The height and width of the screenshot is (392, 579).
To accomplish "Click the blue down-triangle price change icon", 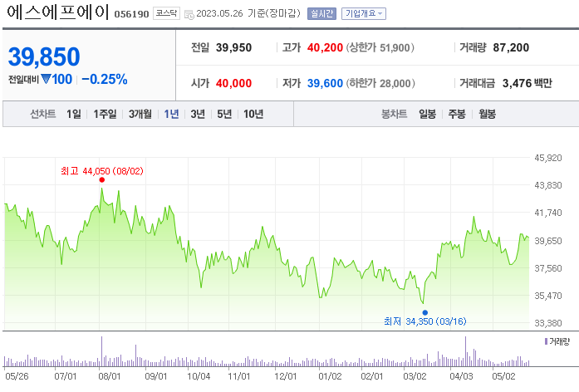I will pos(46,79).
